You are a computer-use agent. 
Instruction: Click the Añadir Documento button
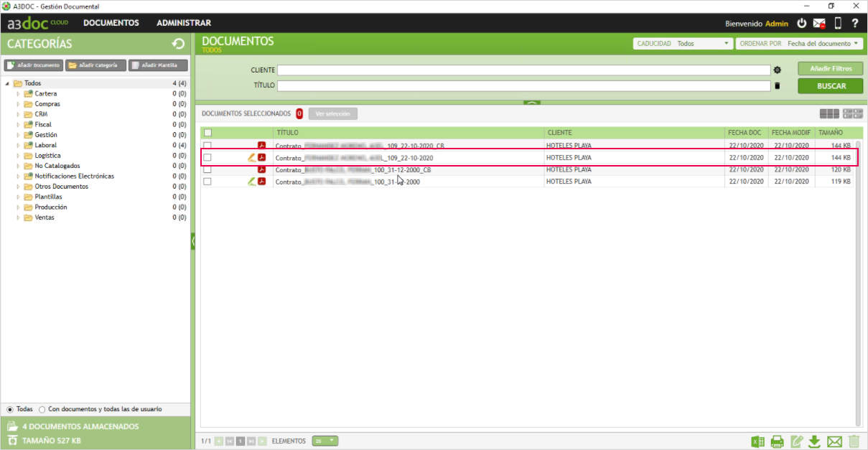pyautogui.click(x=34, y=65)
